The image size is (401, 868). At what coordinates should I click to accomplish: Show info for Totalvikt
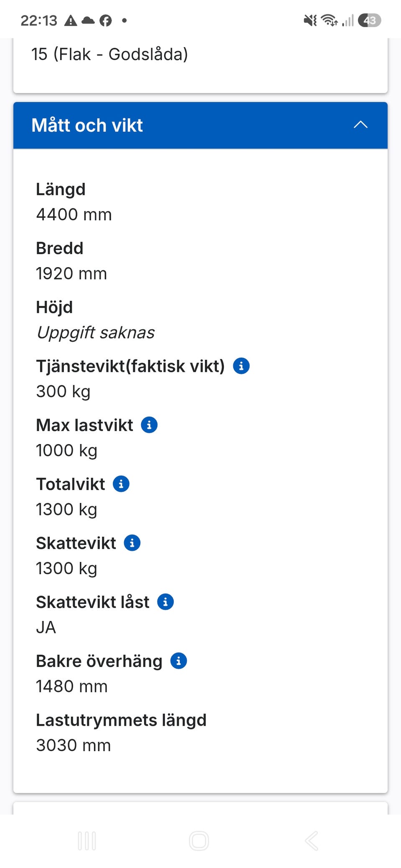tap(121, 484)
